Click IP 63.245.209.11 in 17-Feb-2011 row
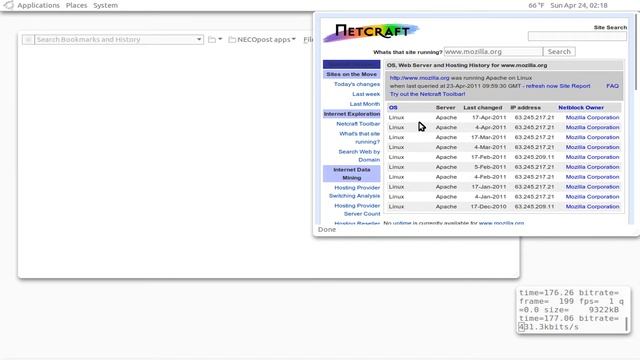Image resolution: width=640 pixels, height=360 pixels. click(x=534, y=157)
